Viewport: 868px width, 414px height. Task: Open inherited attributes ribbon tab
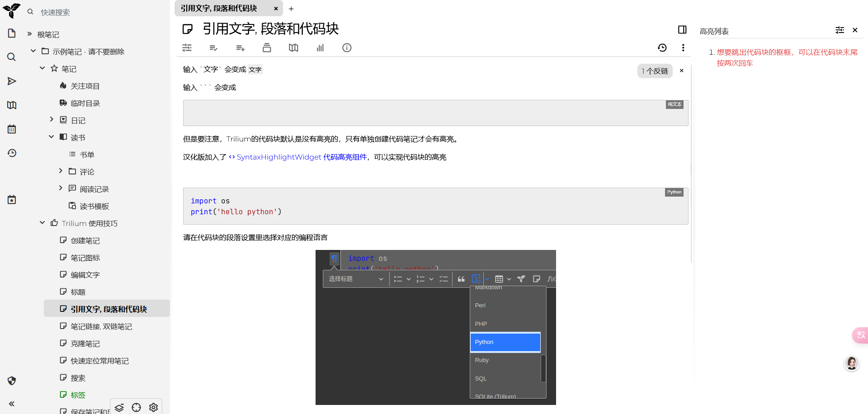[240, 47]
